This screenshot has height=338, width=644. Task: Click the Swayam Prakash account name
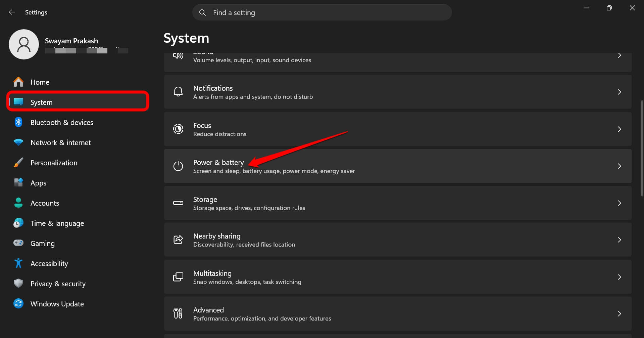click(71, 41)
